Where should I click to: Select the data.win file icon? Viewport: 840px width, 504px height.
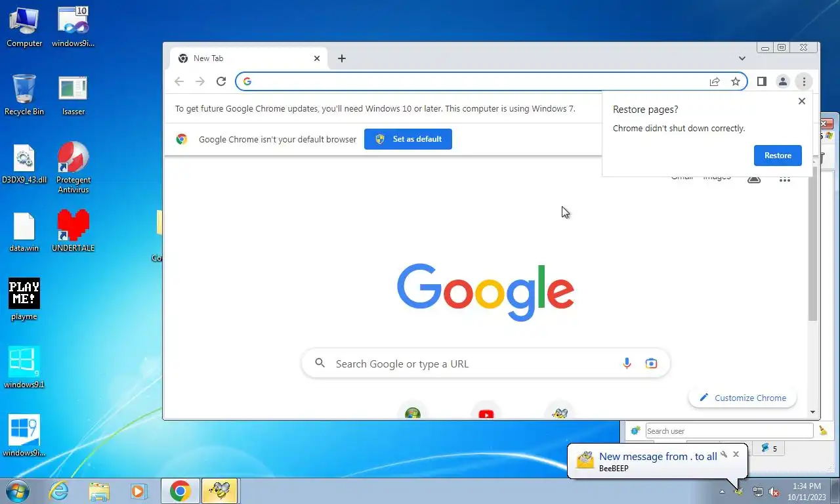click(x=24, y=232)
